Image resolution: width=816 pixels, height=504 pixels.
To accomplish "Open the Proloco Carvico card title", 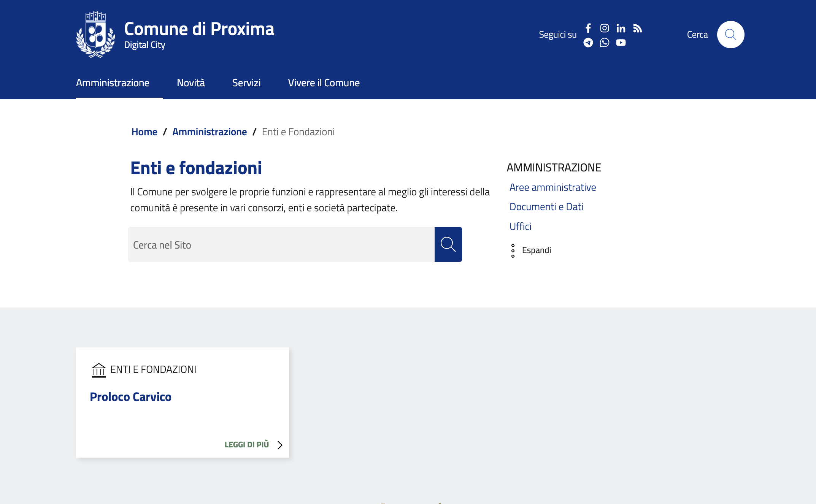I will pos(131,397).
